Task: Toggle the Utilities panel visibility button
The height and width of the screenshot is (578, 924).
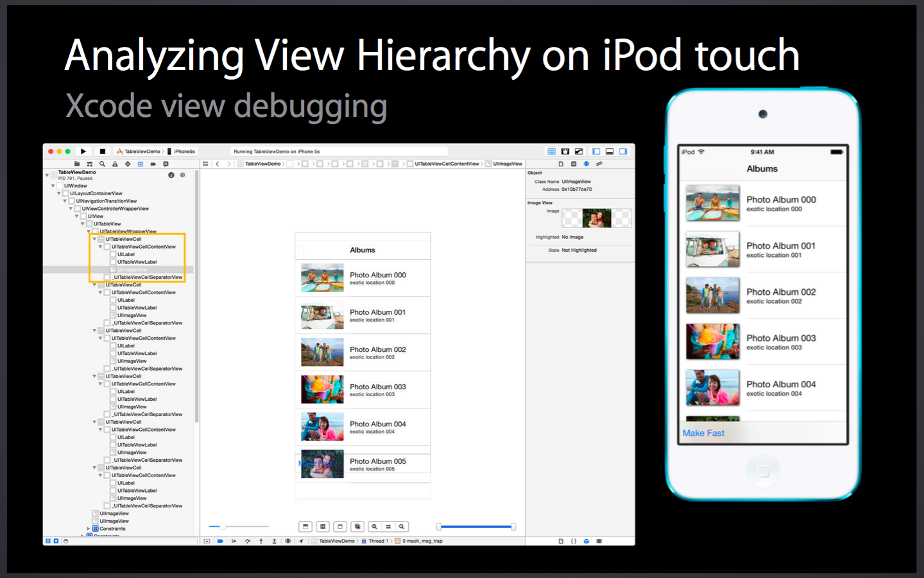Action: [623, 152]
